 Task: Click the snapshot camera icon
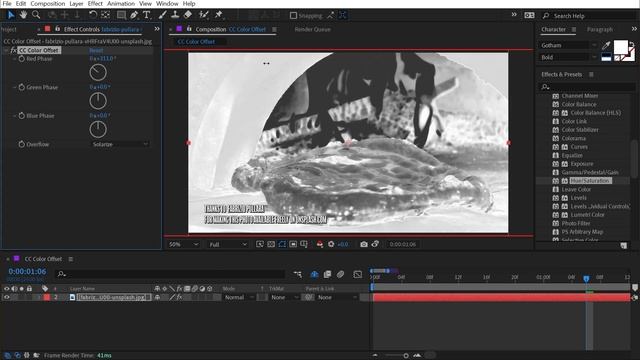[x=364, y=244]
